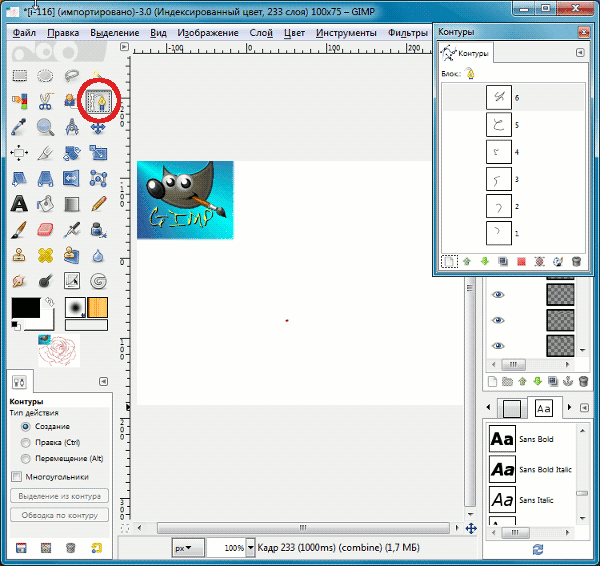Select the Paintbrush tool

(19, 230)
